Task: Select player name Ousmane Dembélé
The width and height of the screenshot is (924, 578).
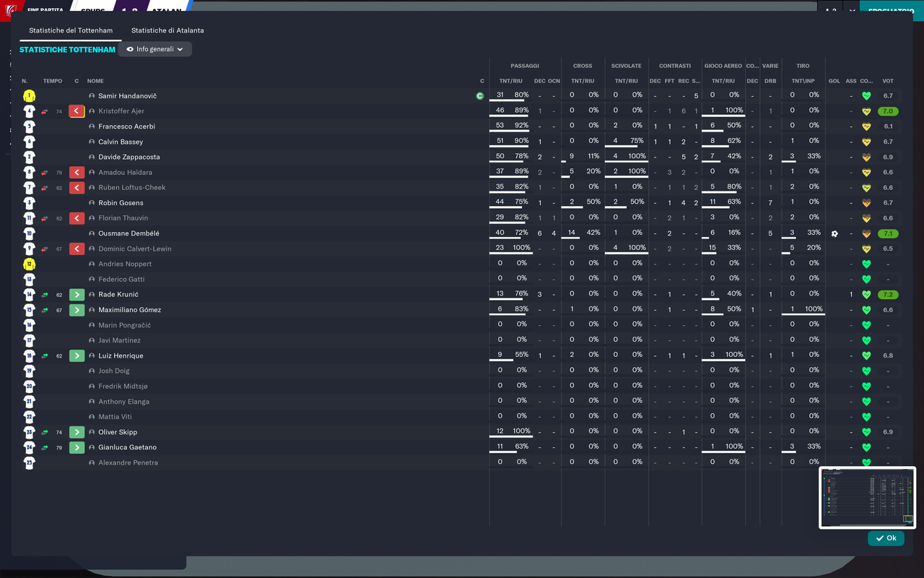Action: pyautogui.click(x=128, y=233)
